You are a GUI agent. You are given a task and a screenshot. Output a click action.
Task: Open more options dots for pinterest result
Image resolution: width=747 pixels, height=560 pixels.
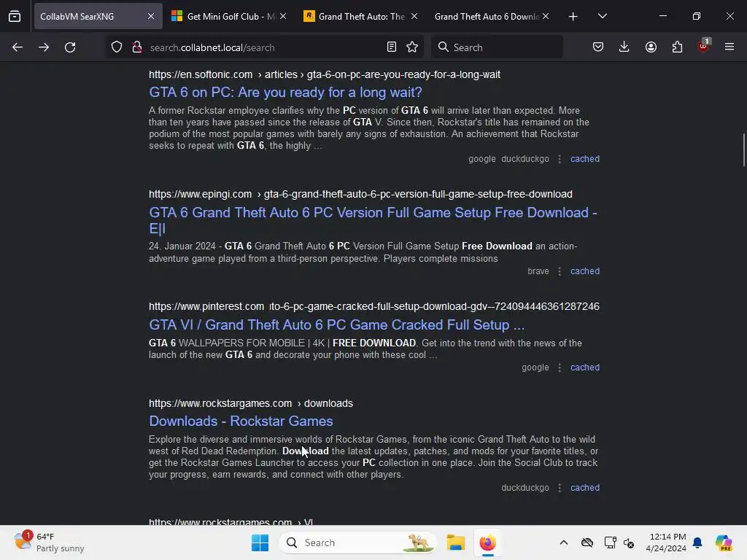click(x=560, y=367)
